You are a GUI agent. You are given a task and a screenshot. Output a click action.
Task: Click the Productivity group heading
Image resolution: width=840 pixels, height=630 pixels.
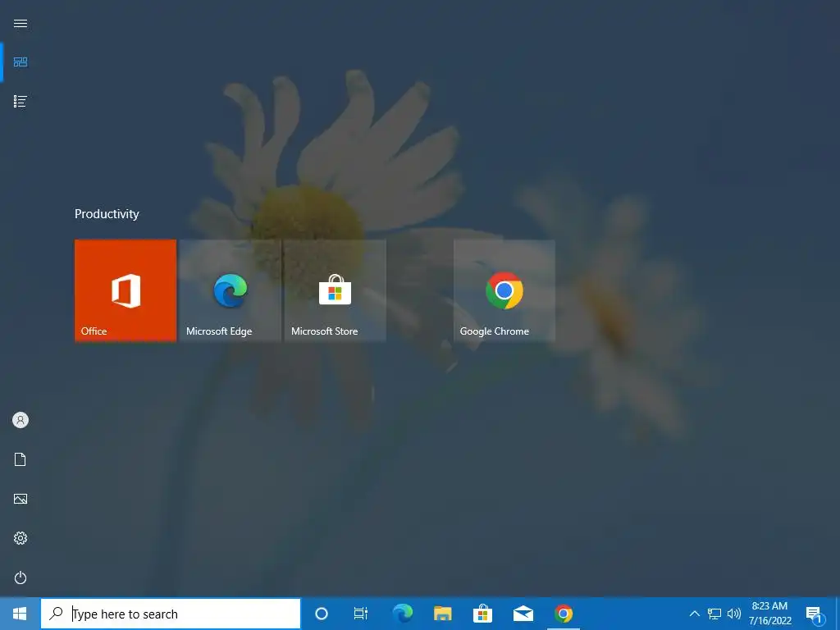click(107, 214)
